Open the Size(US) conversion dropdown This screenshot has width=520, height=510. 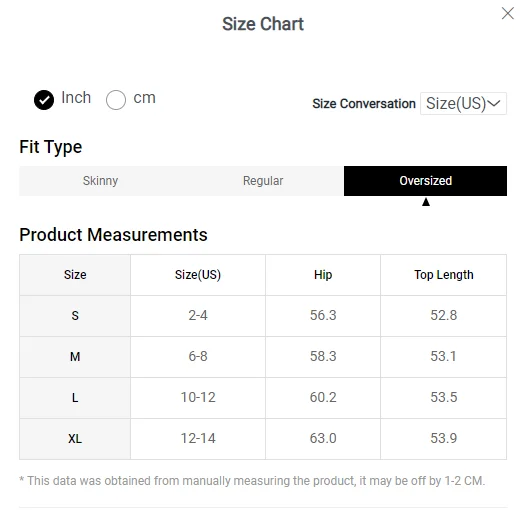point(463,104)
